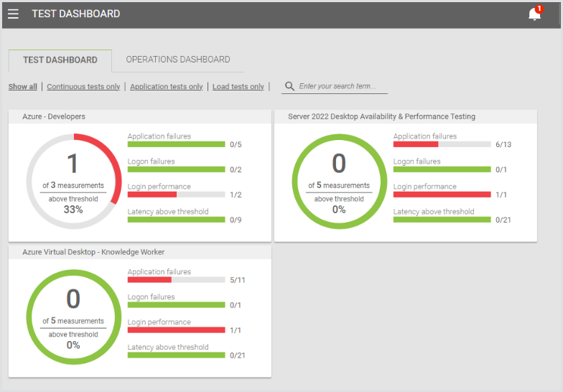The height and width of the screenshot is (392, 563).
Task: Click the Show all filter link
Action: click(23, 87)
